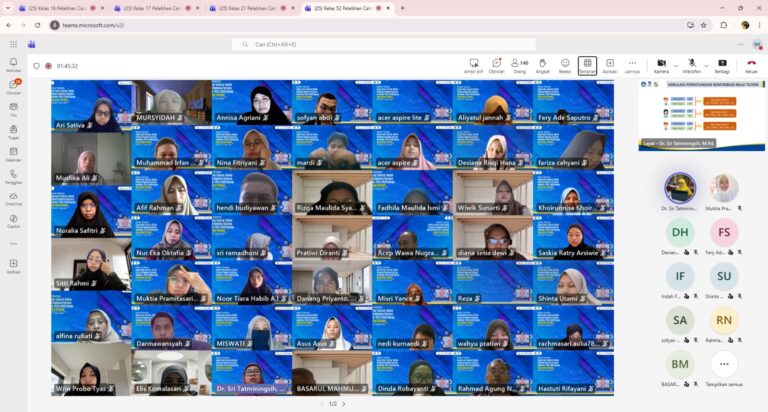Open Aplikasi in the meeting toolbar

point(609,65)
